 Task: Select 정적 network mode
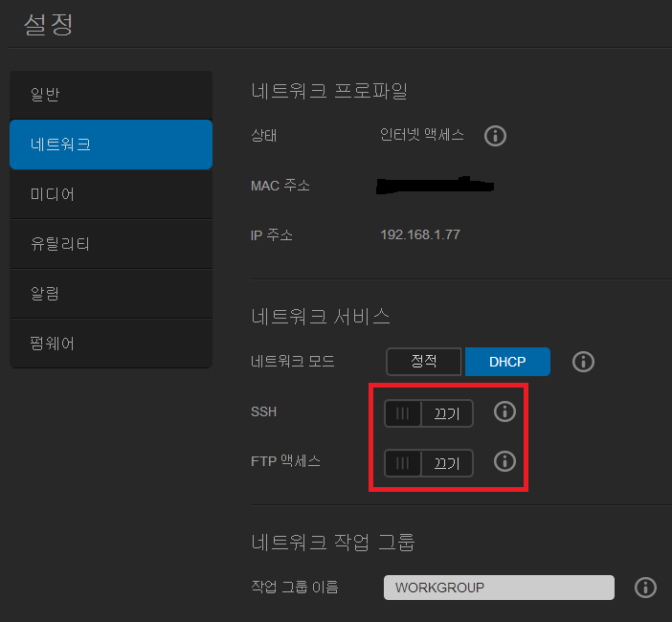pyautogui.click(x=424, y=362)
